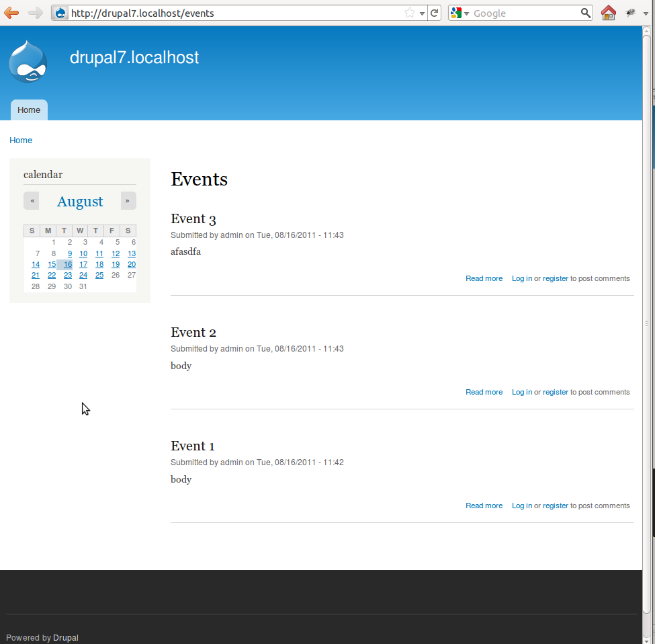655x644 pixels.
Task: Click Log in under Event 2
Action: [522, 393]
